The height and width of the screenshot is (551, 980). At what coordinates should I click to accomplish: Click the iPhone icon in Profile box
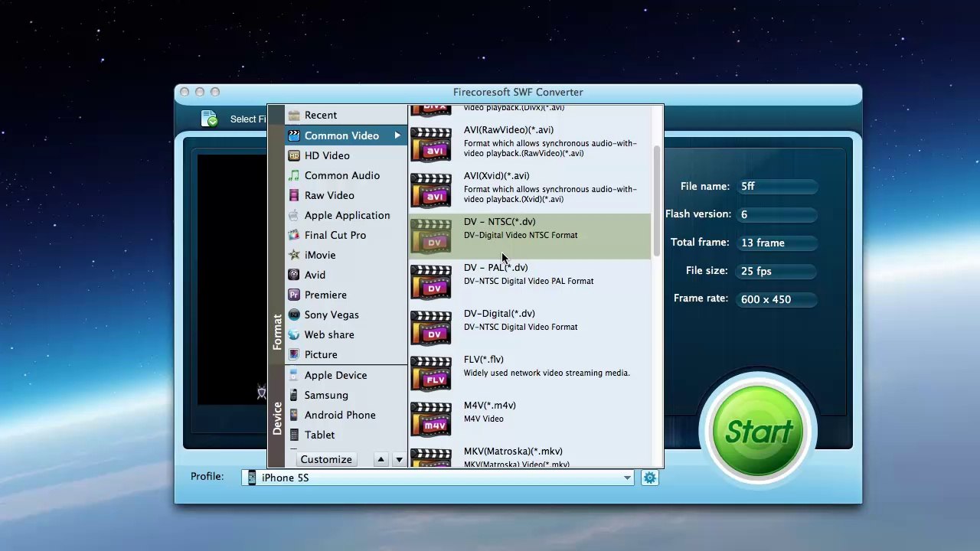[252, 478]
